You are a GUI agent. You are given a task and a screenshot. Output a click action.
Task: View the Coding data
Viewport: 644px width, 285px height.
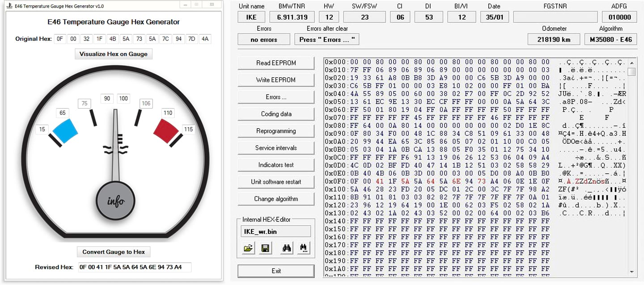[276, 113]
